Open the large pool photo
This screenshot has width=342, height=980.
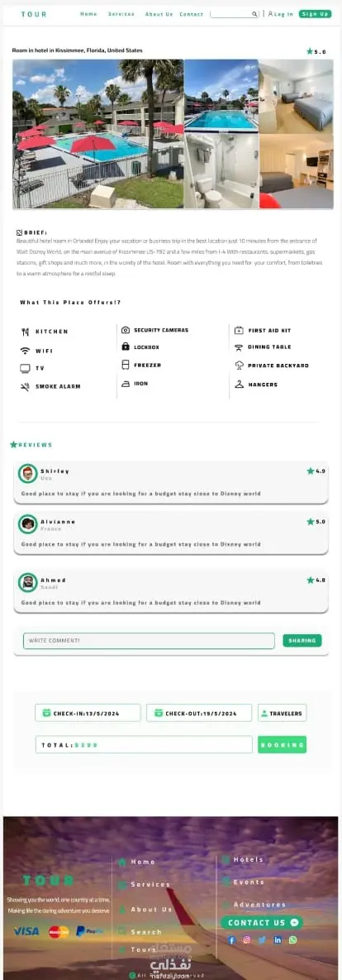coord(98,134)
